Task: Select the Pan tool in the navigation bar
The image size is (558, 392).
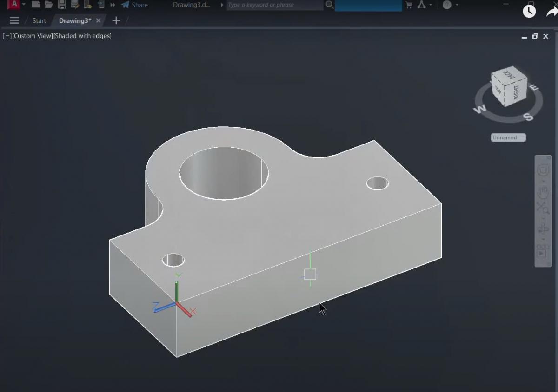Action: pos(543,193)
